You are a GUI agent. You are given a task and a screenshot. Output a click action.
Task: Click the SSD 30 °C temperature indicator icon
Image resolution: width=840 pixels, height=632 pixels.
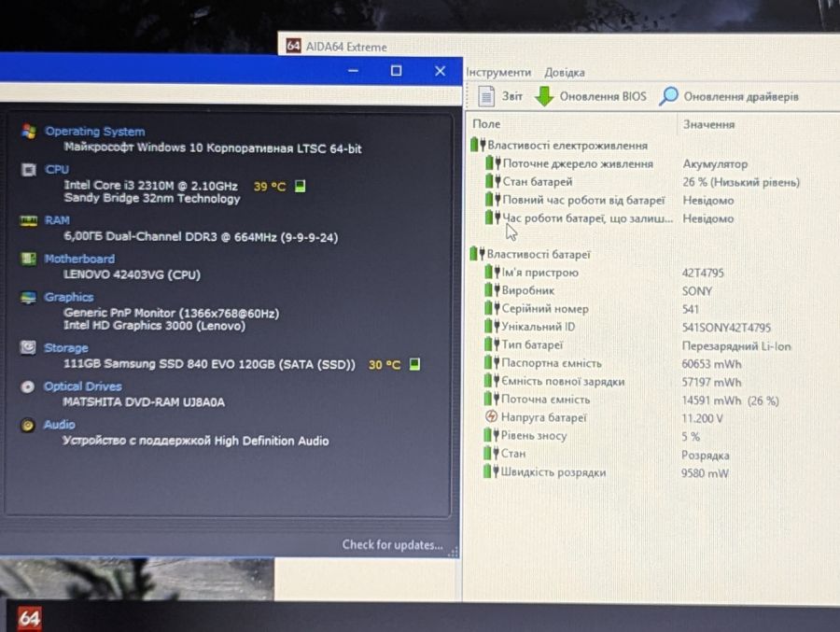click(414, 364)
